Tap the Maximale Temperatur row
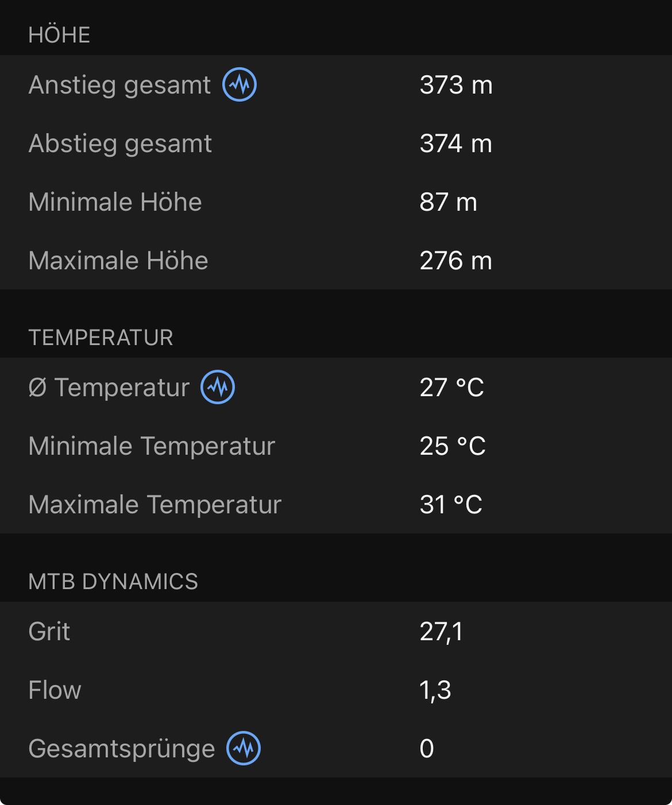 (336, 505)
